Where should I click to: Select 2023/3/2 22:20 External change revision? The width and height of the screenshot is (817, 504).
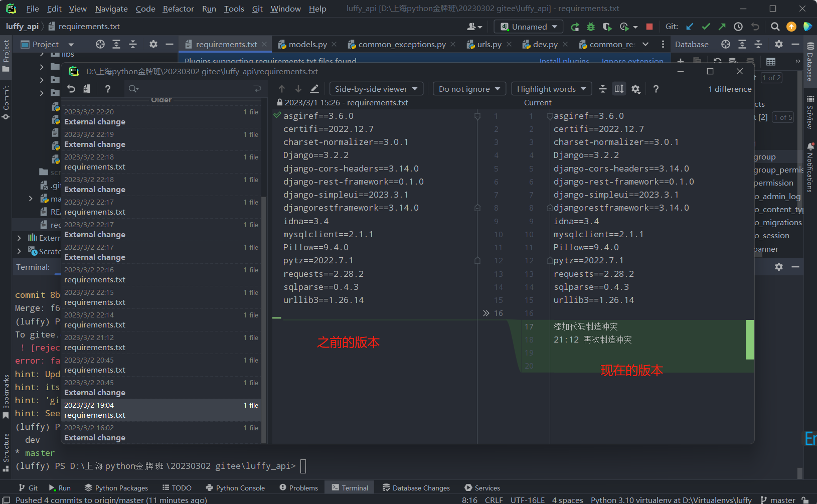161,117
